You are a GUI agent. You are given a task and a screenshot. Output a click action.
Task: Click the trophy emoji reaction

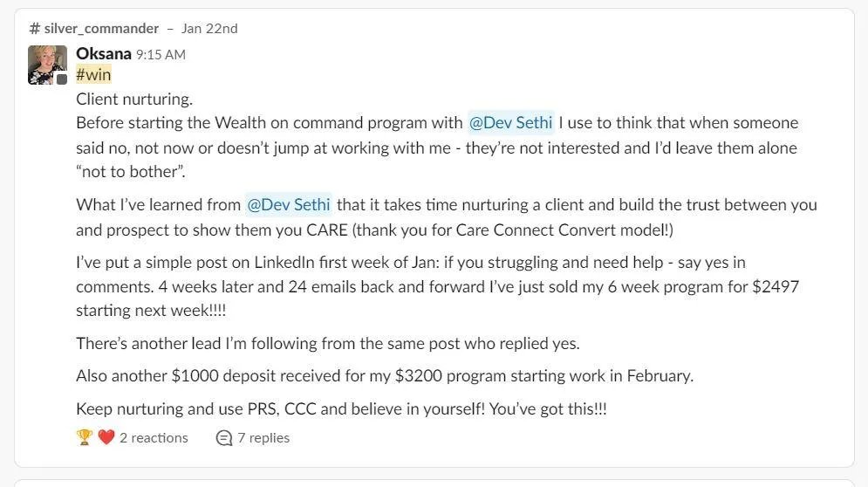pyautogui.click(x=84, y=437)
